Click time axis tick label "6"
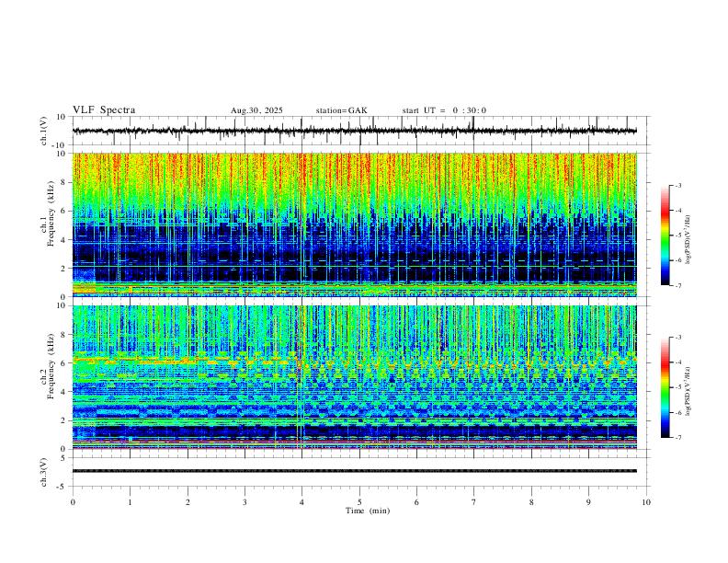Screen dimensions: 728x563 417,502
